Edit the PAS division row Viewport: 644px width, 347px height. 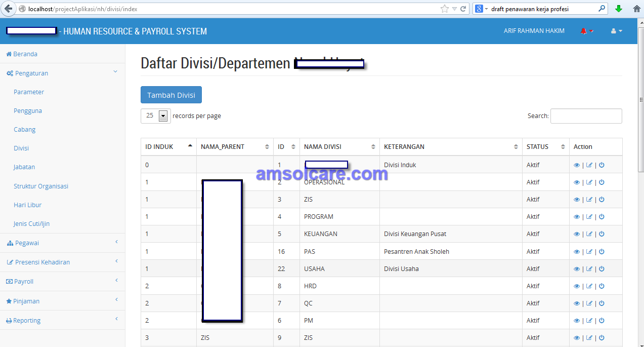tap(589, 252)
